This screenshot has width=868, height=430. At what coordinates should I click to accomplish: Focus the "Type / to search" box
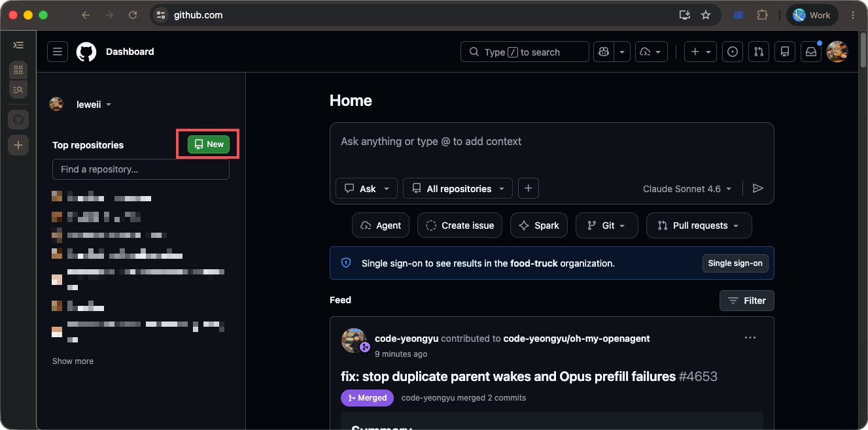(x=525, y=52)
